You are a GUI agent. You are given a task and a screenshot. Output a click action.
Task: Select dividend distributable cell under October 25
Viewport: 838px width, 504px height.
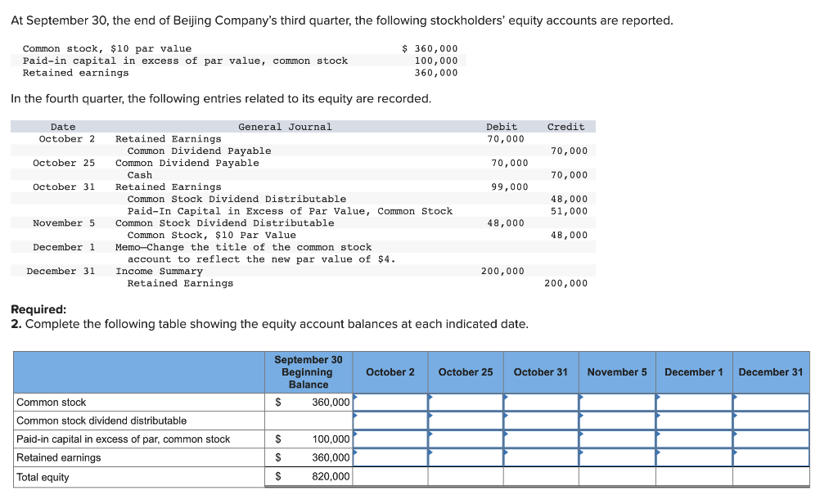[466, 421]
